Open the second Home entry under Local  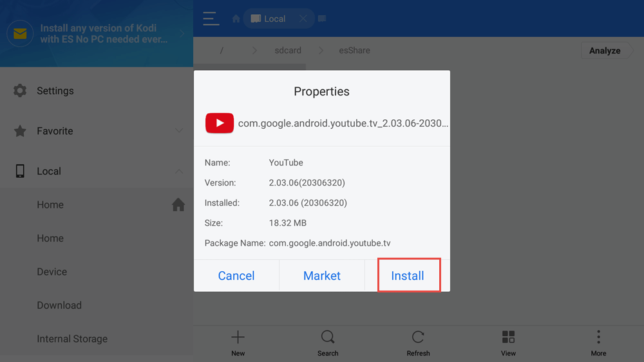[x=97, y=238]
